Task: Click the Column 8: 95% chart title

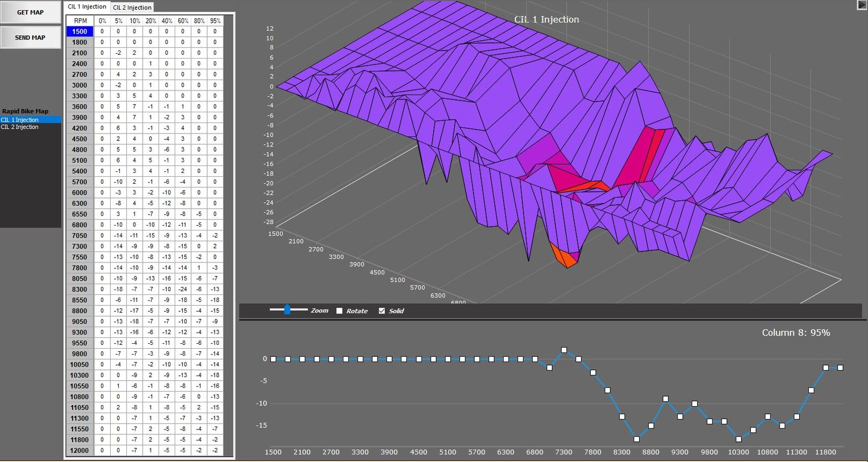Action: point(796,332)
